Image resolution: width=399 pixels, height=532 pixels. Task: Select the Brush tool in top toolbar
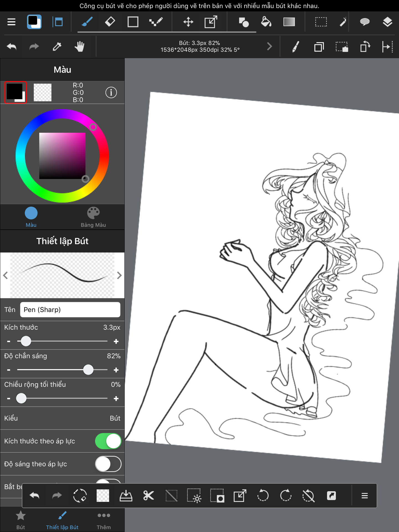(87, 22)
